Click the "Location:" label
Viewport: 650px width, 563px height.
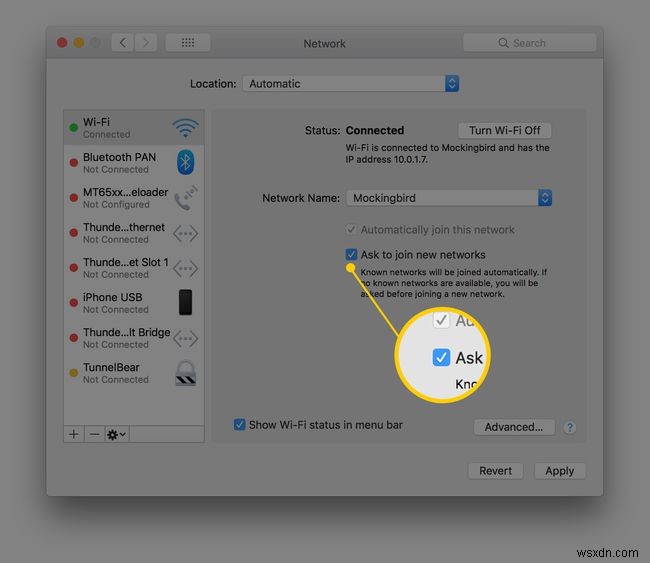click(x=213, y=84)
